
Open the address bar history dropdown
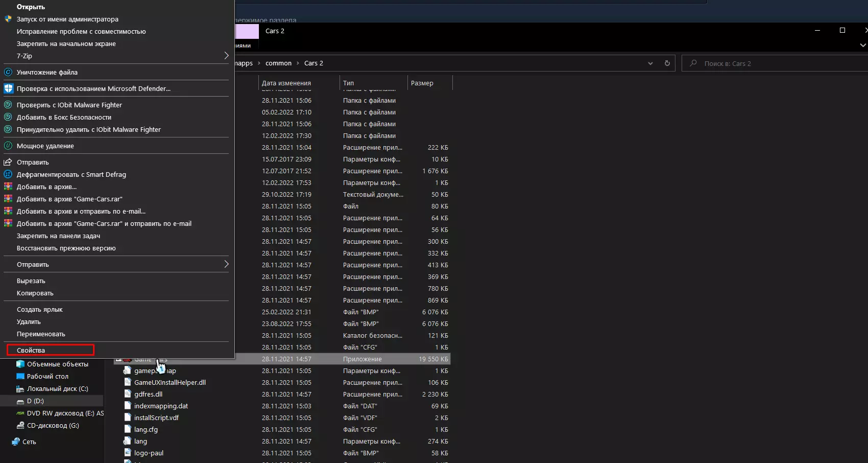pos(650,63)
